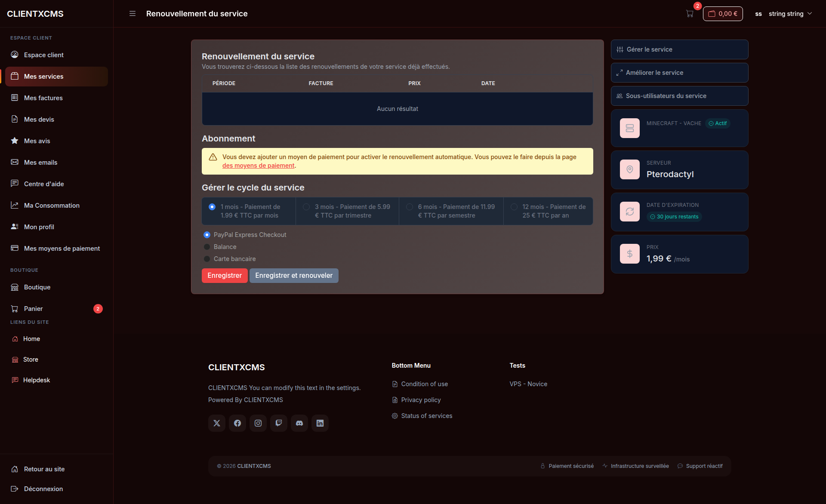Choose Balance payment radio
This screenshot has width=826, height=504.
tap(207, 247)
